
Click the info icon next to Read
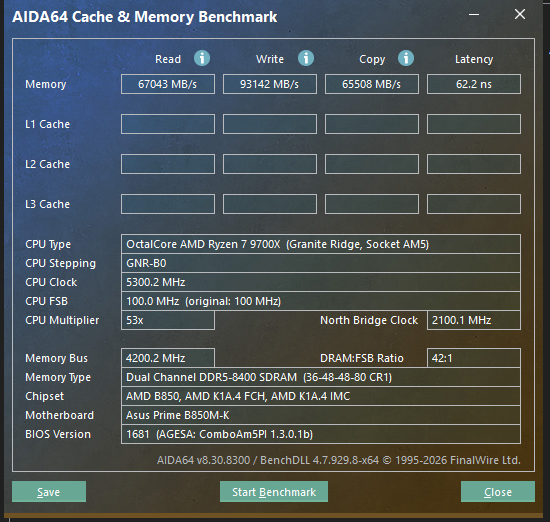pyautogui.click(x=202, y=58)
